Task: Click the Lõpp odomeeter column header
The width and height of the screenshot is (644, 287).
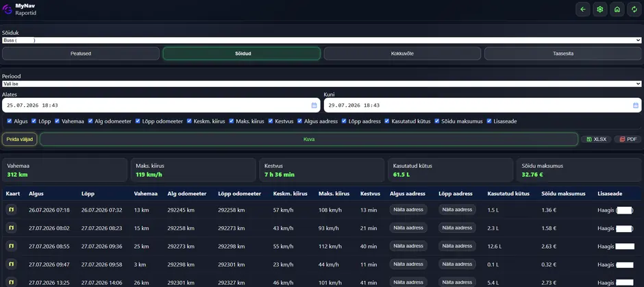Action: click(x=240, y=193)
